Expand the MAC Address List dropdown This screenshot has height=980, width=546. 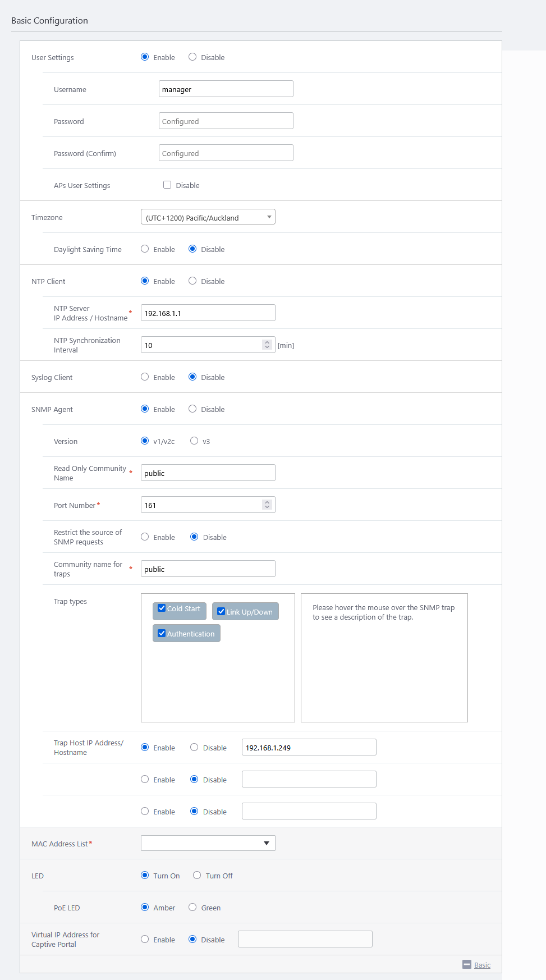pyautogui.click(x=208, y=843)
